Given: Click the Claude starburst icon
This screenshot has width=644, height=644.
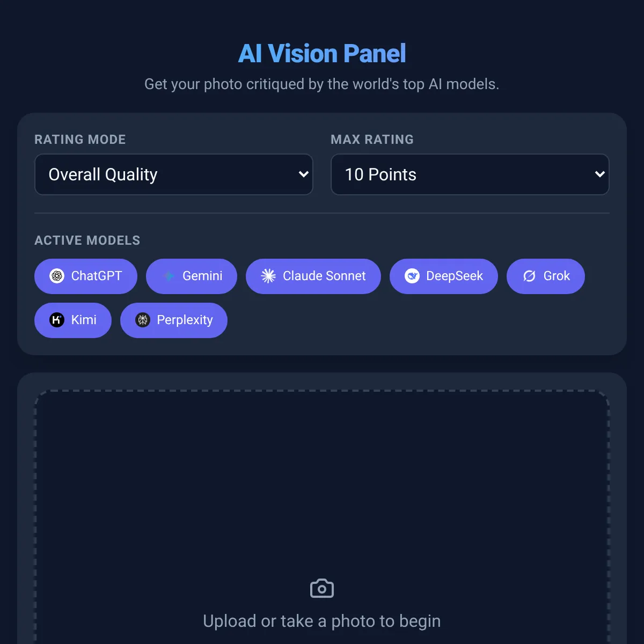Looking at the screenshot, I should pos(268,276).
